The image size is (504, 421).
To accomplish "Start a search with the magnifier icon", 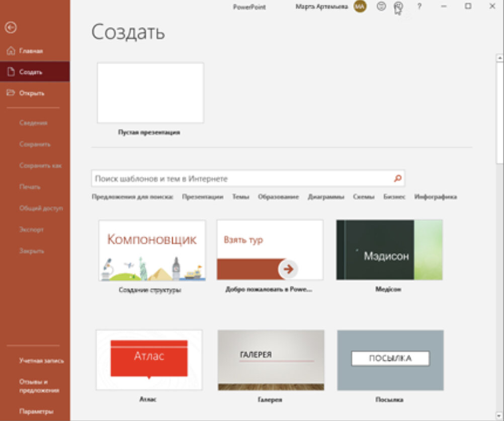I will pos(397,178).
